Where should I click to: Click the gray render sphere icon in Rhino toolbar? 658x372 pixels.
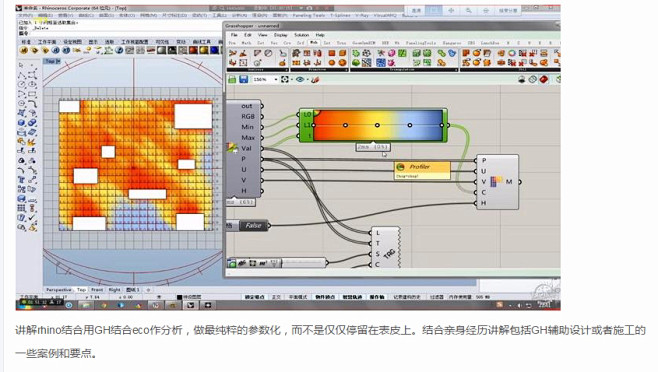[x=161, y=50]
